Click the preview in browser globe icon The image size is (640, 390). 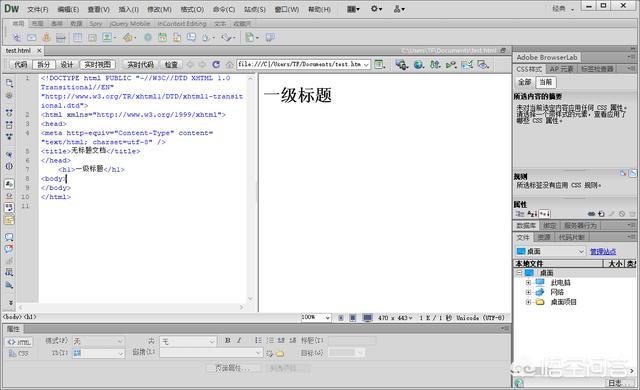point(418,64)
